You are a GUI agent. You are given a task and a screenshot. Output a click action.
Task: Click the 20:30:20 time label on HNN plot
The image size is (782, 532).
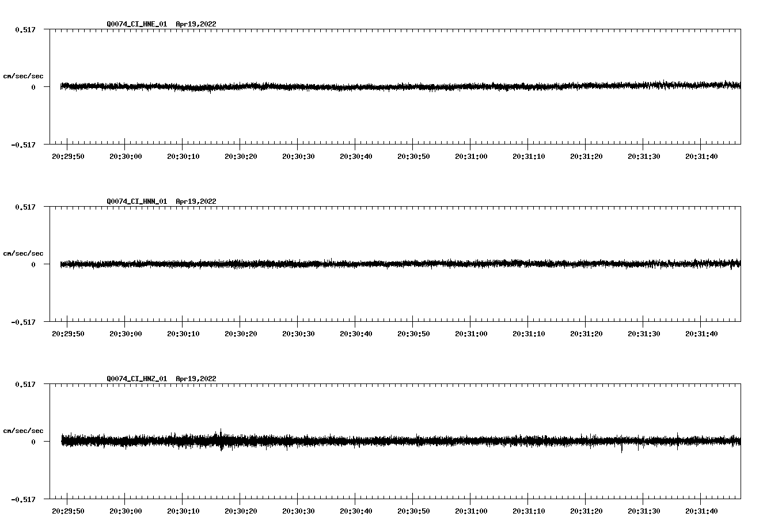pos(241,334)
